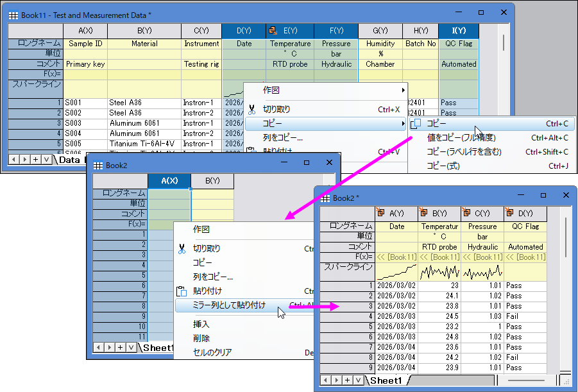Select column header A(X) in Book11

[85, 31]
